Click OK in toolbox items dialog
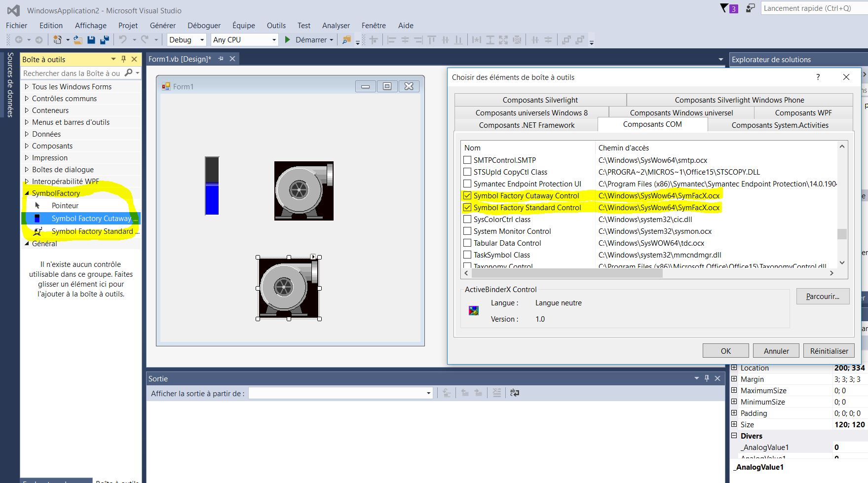Image resolution: width=868 pixels, height=483 pixels. [x=725, y=351]
